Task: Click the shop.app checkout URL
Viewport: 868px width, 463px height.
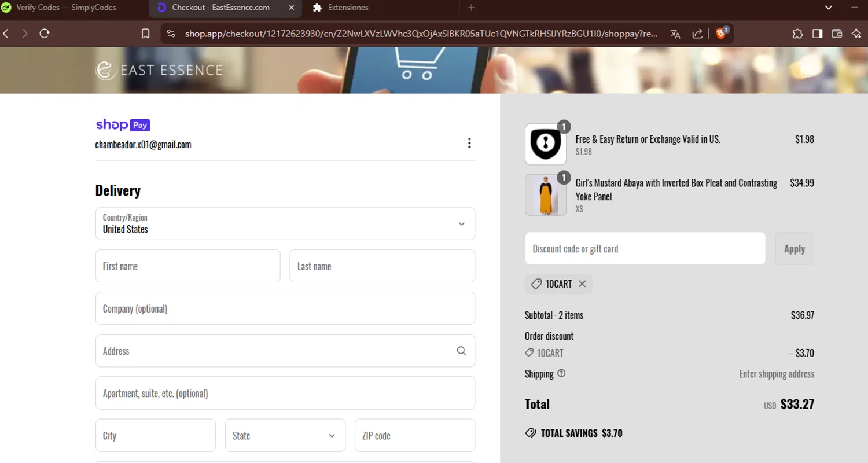Action: point(421,34)
